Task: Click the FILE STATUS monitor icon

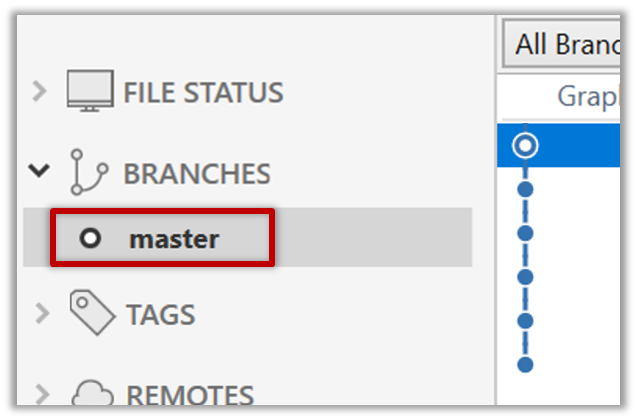Action: (89, 92)
